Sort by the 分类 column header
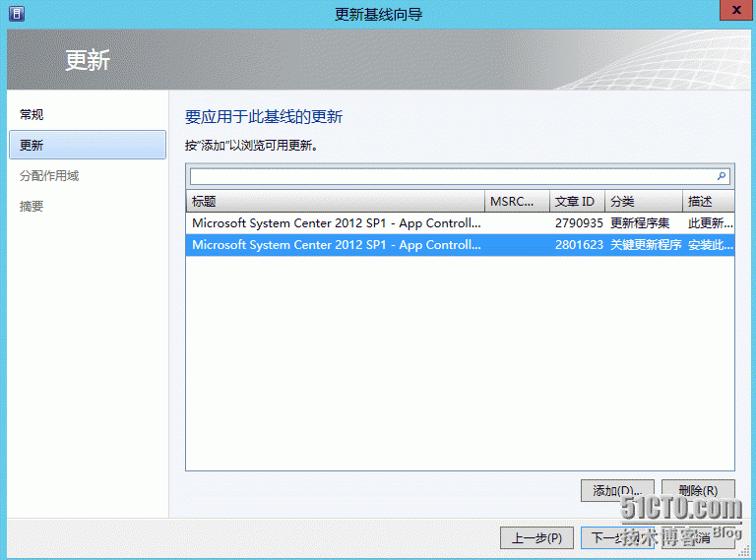 pos(644,202)
